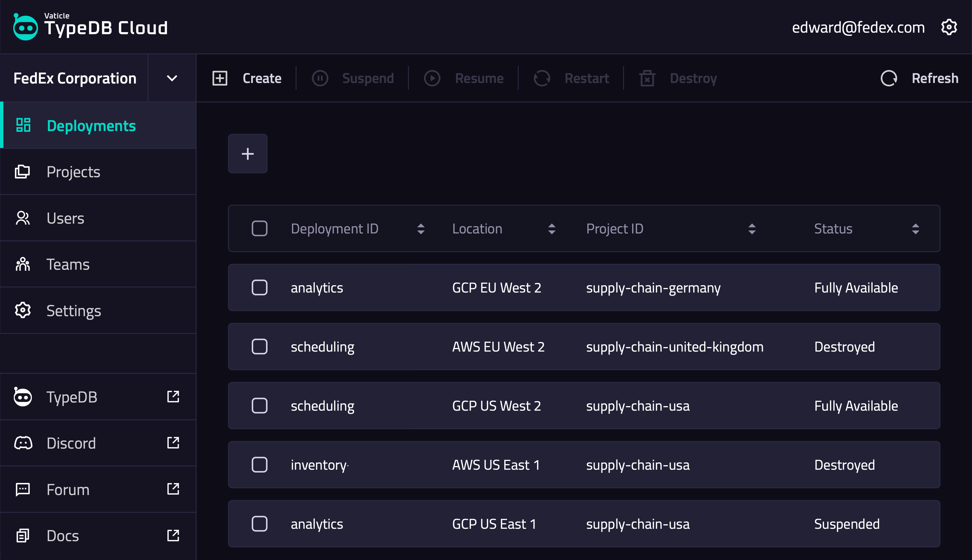
Task: Click the Docs document icon
Action: coord(23,535)
